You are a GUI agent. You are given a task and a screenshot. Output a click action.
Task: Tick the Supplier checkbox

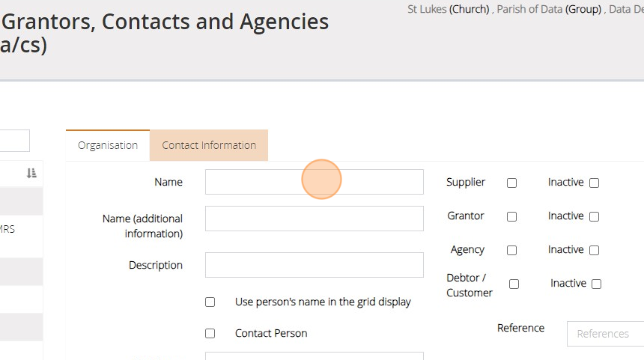pyautogui.click(x=511, y=183)
